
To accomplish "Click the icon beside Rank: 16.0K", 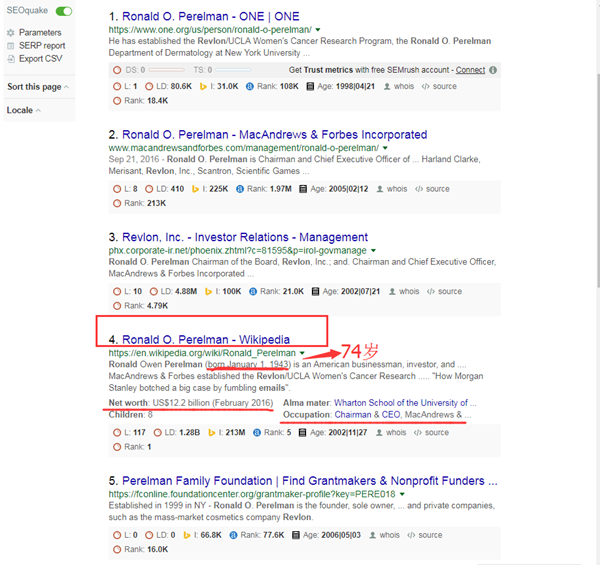I will (x=117, y=550).
